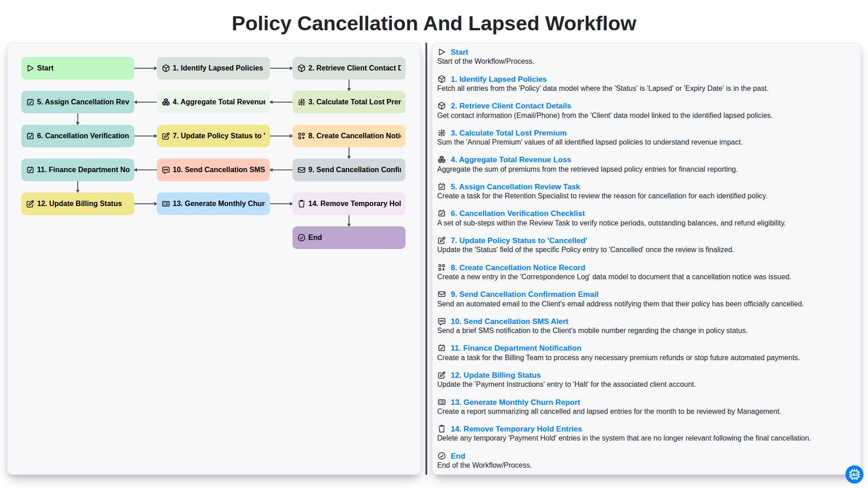The width and height of the screenshot is (868, 488).
Task: Click the cube icon in Retrieve Client Contact node
Action: coord(302,68)
